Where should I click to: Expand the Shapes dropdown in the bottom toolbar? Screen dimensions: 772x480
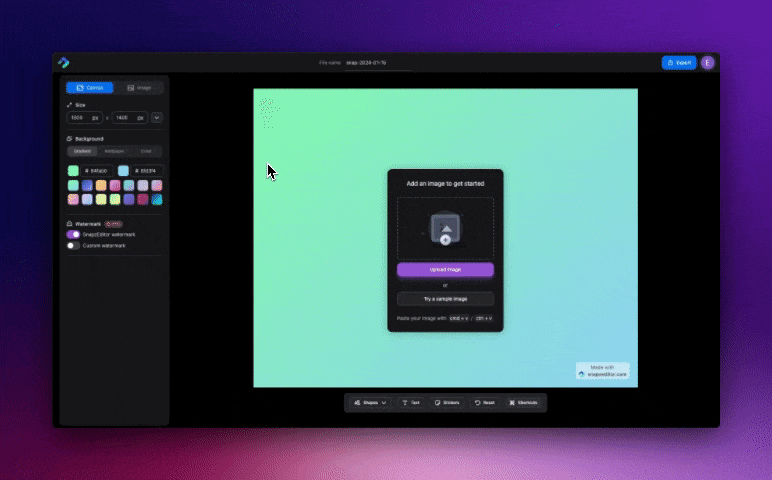click(x=370, y=403)
